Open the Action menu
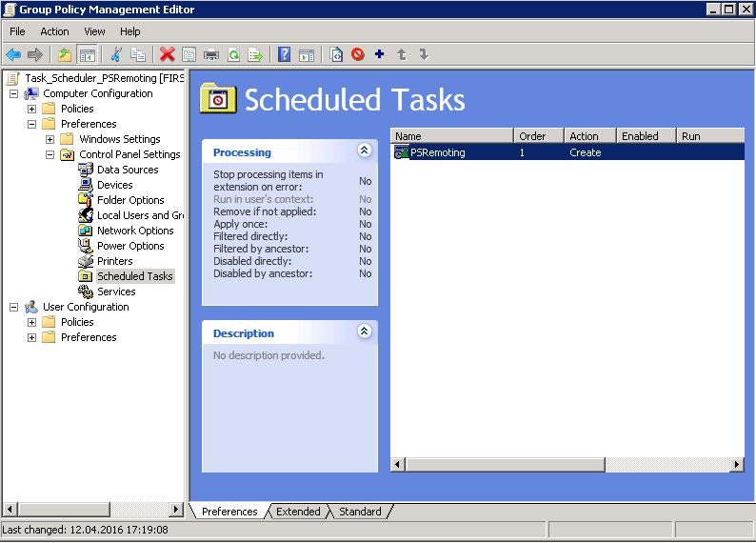The height and width of the screenshot is (543, 756). 54,31
